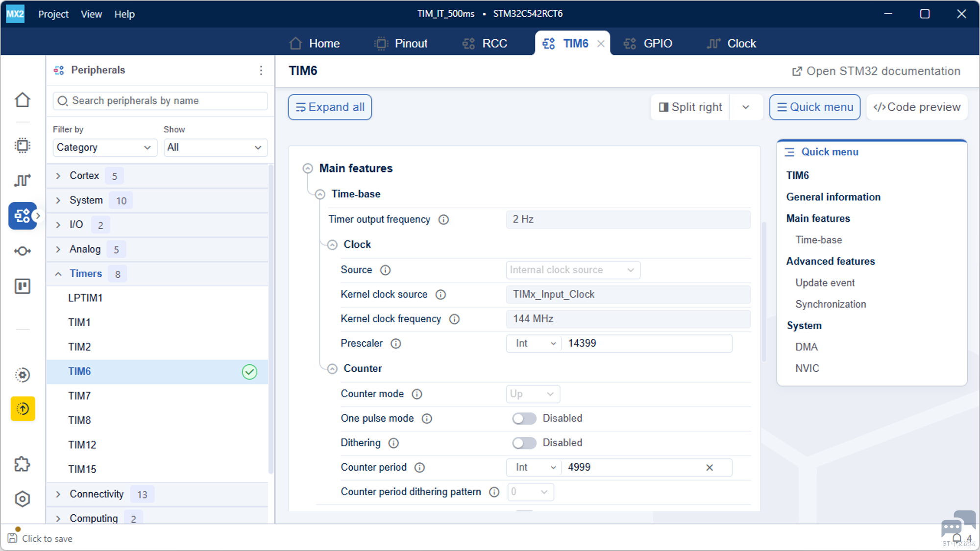Select the highlighted Peripherals icon in sidebar
The height and width of the screenshot is (551, 980).
coord(23,216)
